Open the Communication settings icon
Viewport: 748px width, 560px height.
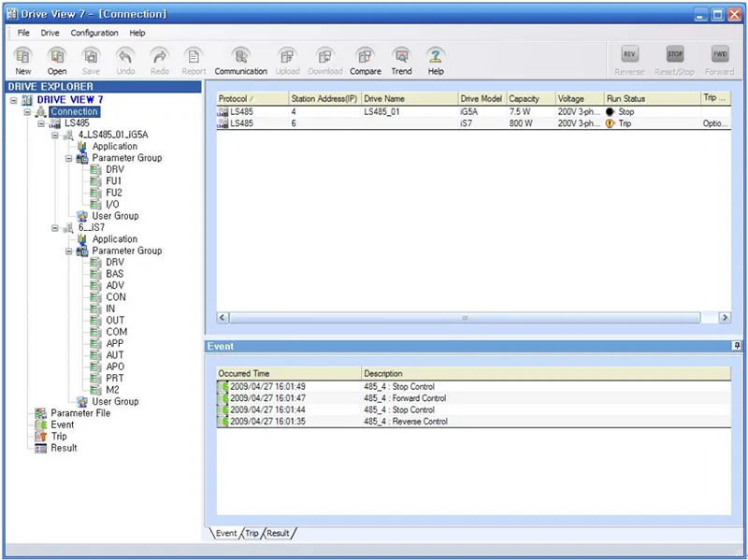240,56
